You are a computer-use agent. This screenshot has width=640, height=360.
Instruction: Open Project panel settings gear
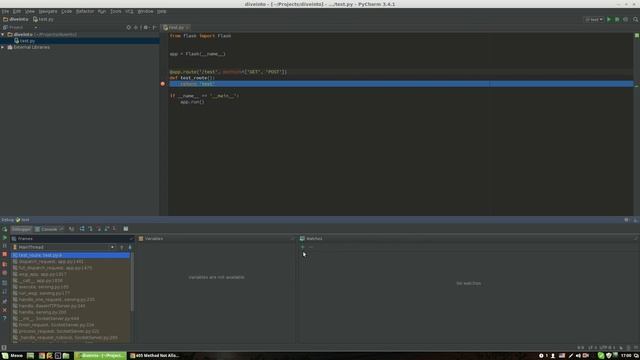[x=146, y=27]
